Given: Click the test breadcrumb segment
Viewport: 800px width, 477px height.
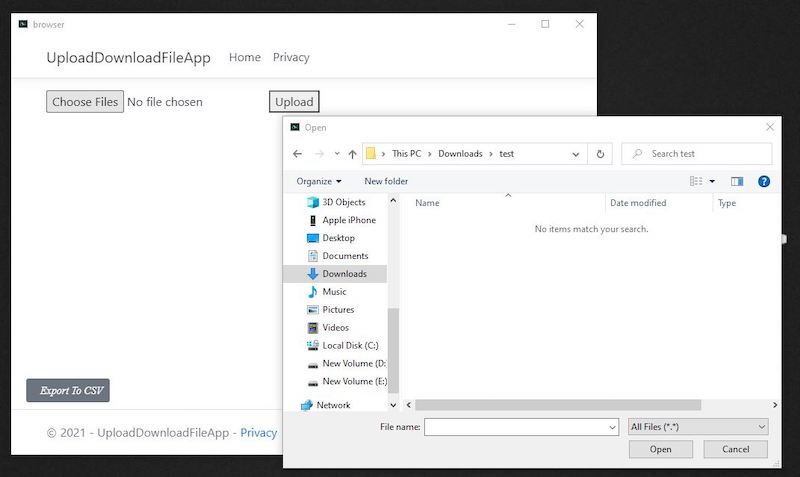Looking at the screenshot, I should tap(507, 154).
